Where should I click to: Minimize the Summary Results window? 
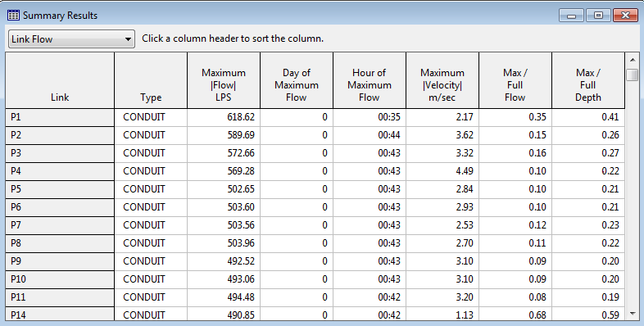click(x=571, y=16)
